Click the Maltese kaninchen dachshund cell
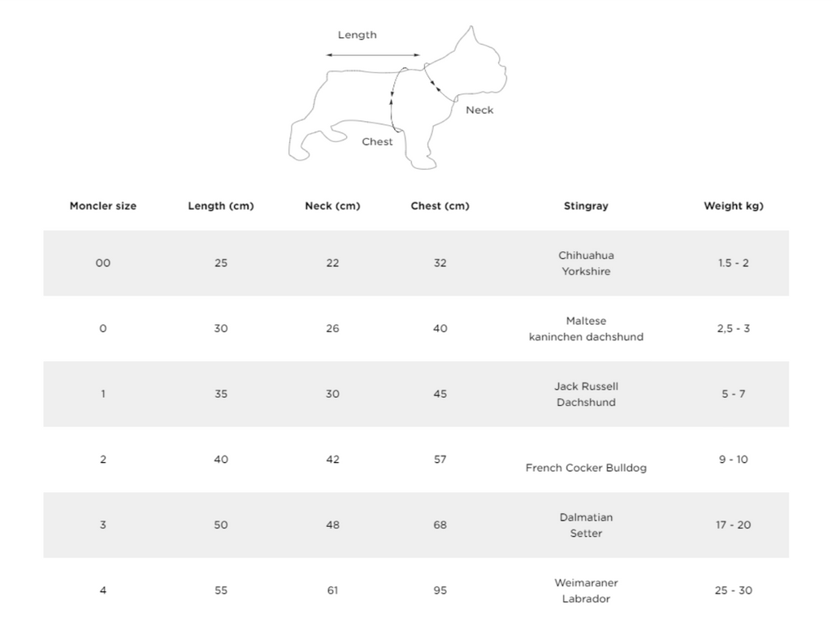The height and width of the screenshot is (644, 832). (x=586, y=329)
